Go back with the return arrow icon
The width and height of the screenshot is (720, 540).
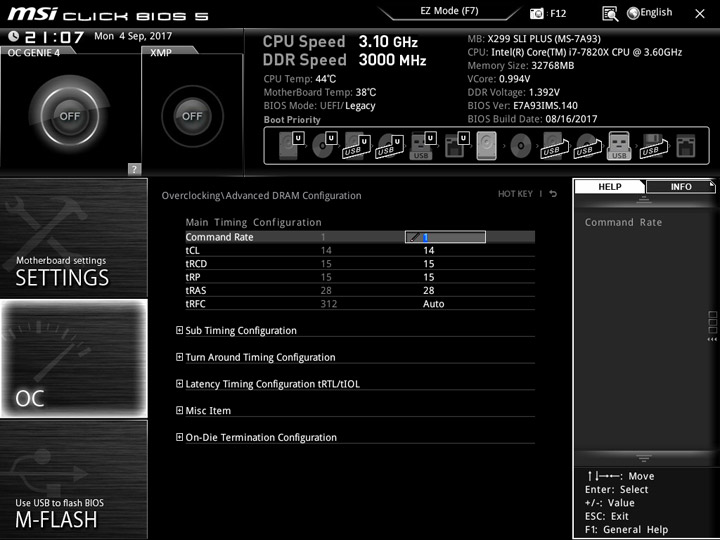[x=553, y=194]
